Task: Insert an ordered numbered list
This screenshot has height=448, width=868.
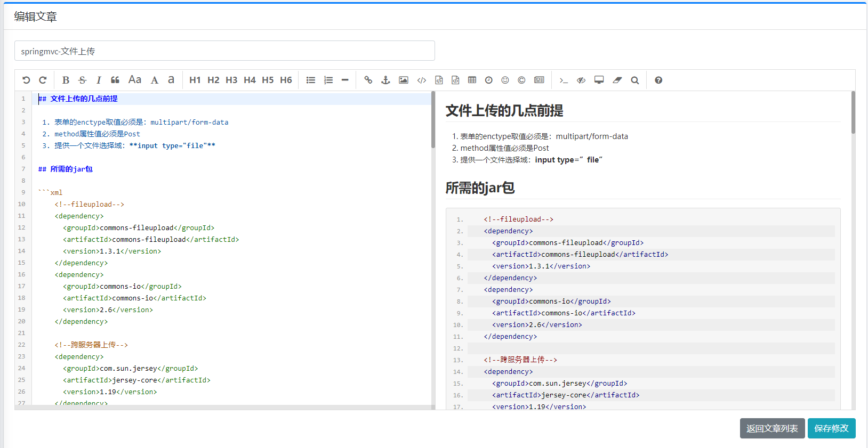Action: (x=328, y=80)
